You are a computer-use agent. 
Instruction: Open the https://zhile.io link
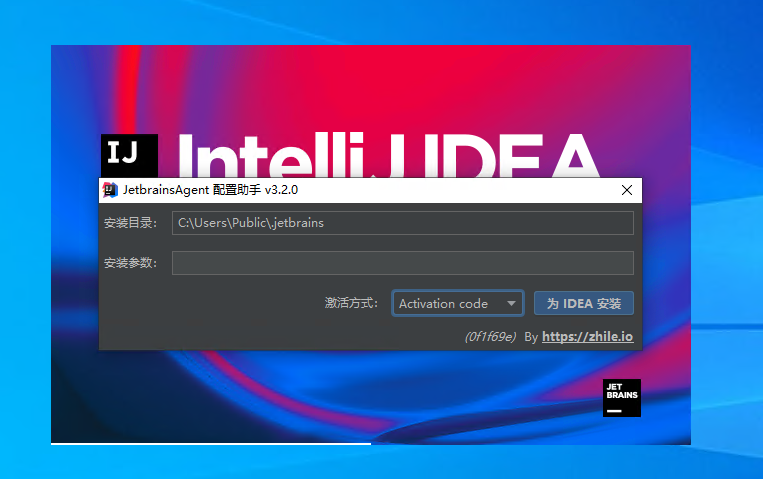click(x=587, y=337)
